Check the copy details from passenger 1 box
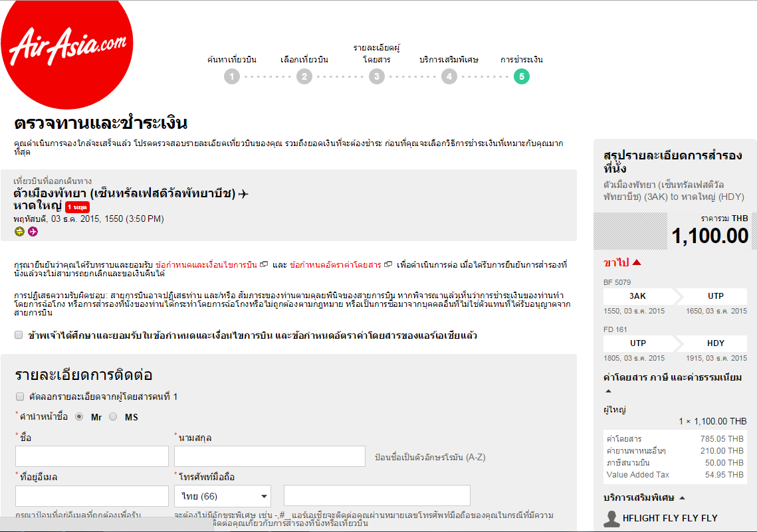Viewport: 757px width, 532px height. (20, 397)
